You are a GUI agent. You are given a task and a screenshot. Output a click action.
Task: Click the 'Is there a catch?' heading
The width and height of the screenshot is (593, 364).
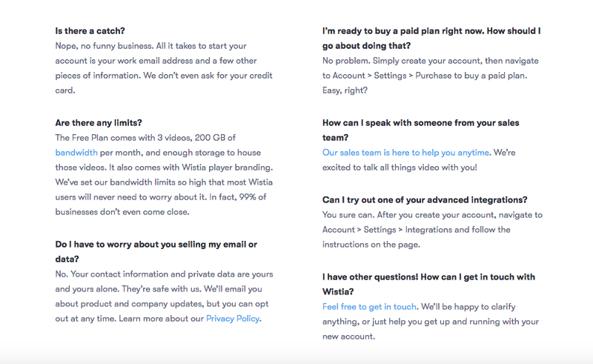[90, 31]
